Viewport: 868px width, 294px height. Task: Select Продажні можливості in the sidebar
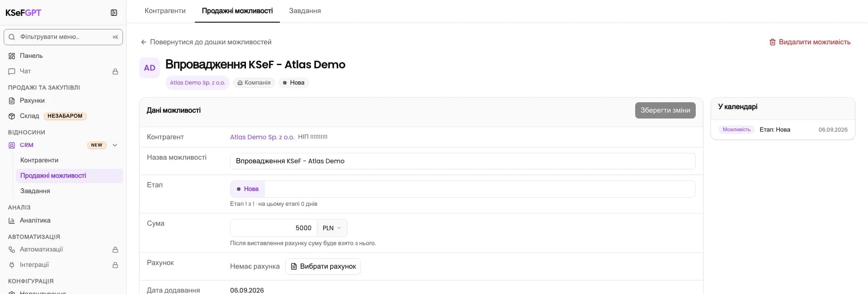pyautogui.click(x=69, y=176)
